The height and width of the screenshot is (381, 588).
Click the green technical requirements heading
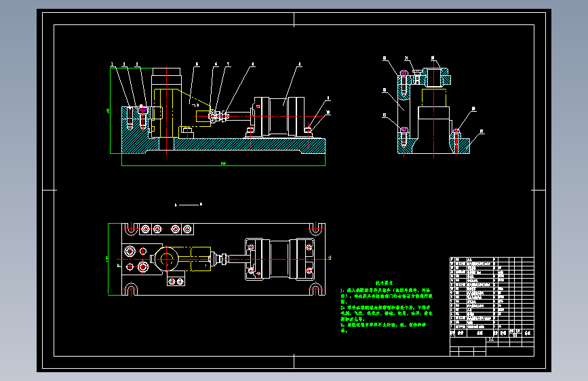pos(384,283)
